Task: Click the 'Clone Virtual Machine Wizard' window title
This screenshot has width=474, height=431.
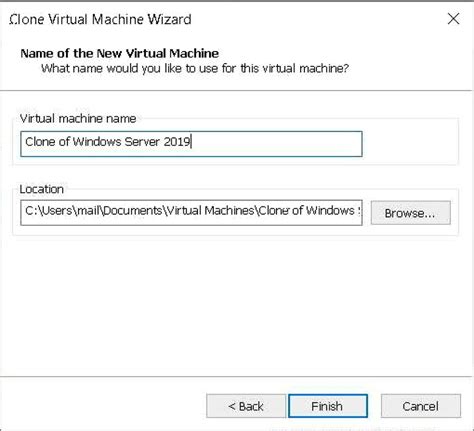Action: click(101, 19)
